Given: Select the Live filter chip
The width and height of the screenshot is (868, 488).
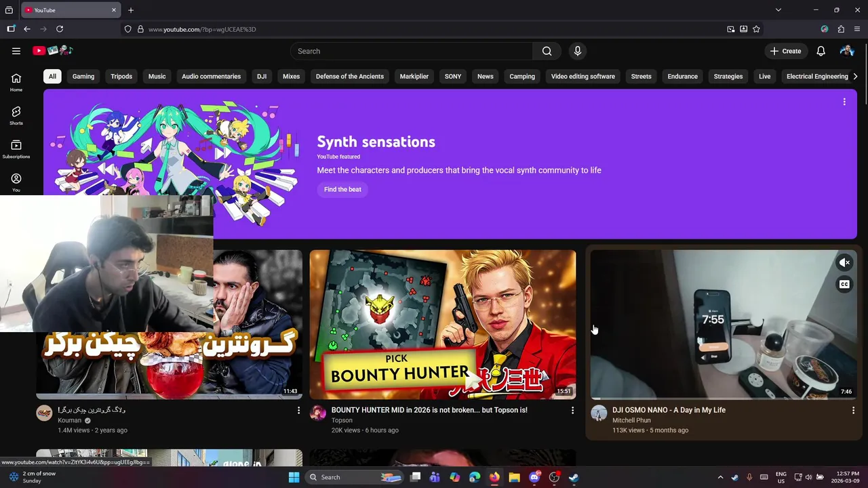Looking at the screenshot, I should pos(765,77).
